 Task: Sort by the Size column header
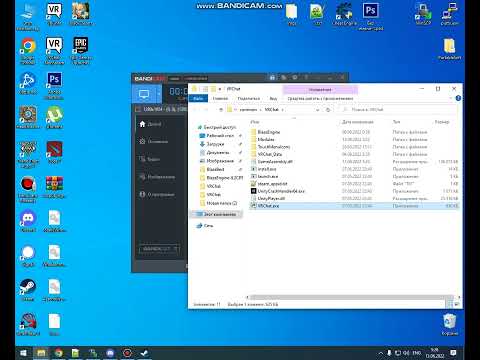[x=442, y=122]
